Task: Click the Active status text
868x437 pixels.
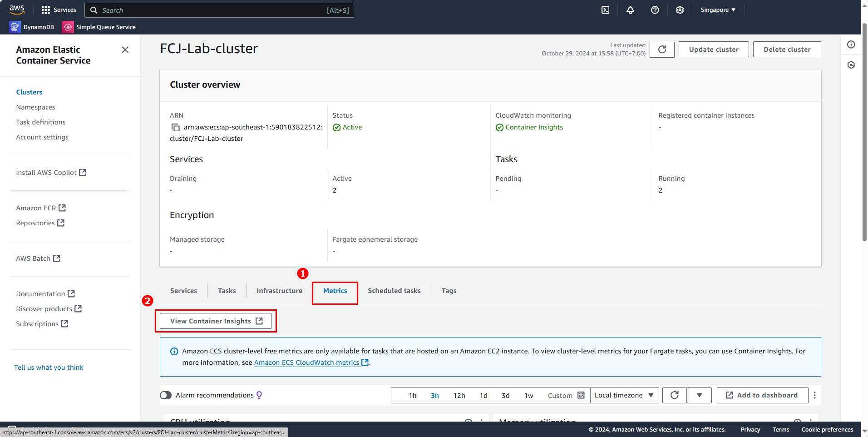Action: point(352,128)
